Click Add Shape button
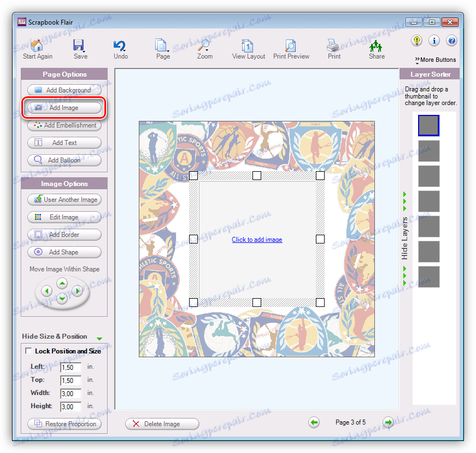 (64, 252)
